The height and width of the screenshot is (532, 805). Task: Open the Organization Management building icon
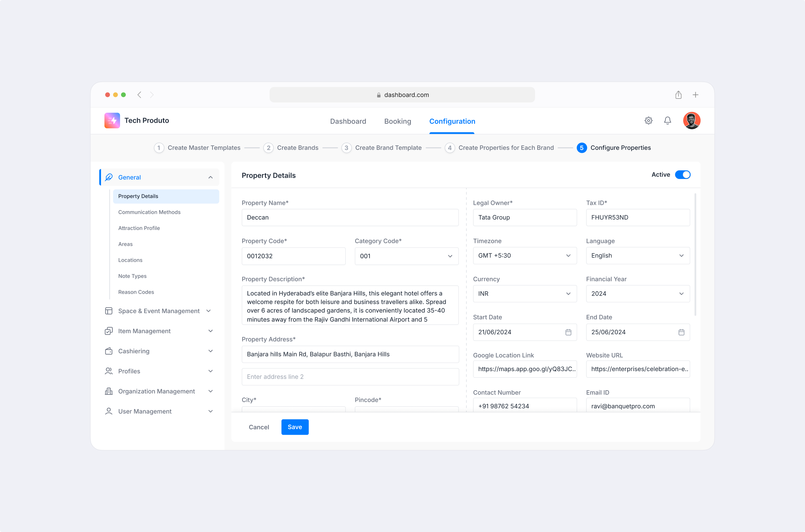(x=109, y=391)
